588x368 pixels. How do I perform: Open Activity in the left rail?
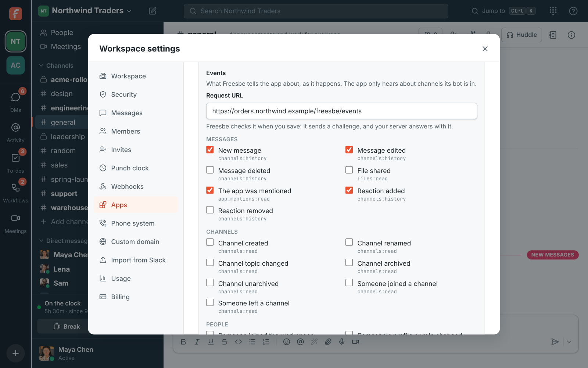[15, 132]
